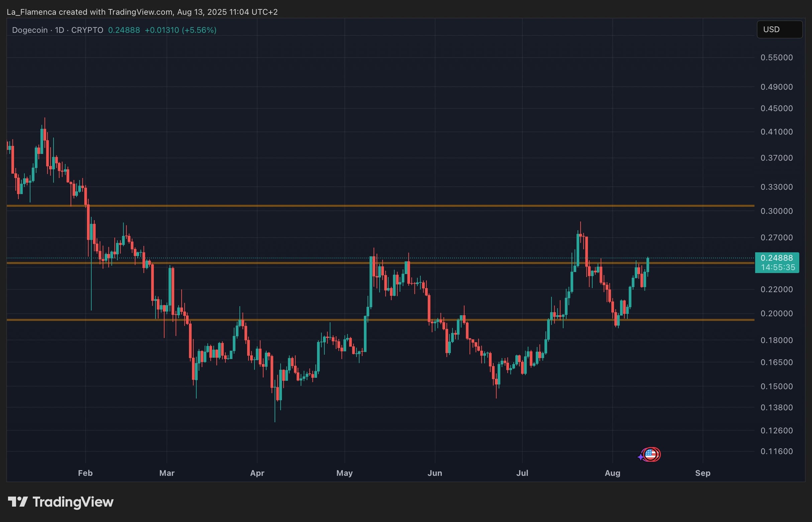
Task: Click the Aug label on time axis
Action: click(x=612, y=473)
